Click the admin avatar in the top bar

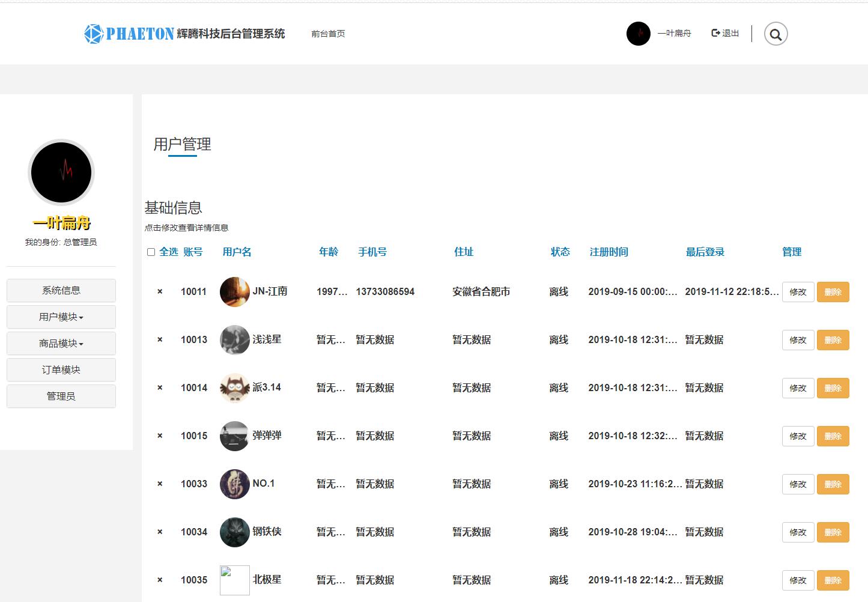638,34
